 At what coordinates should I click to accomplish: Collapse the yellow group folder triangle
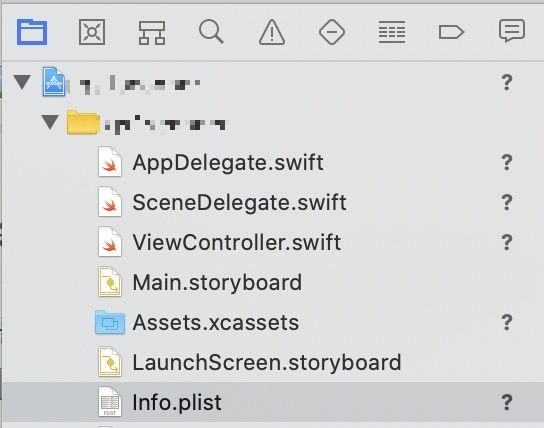50,122
